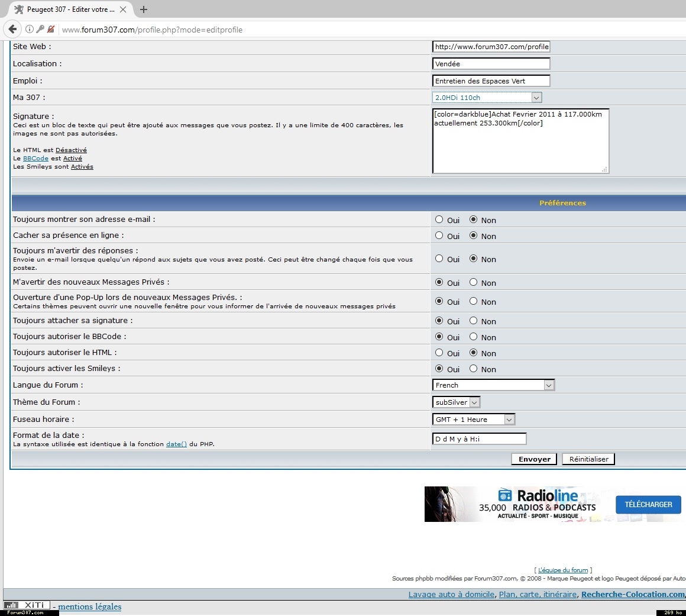Click the Radioline logo in the ad banner

point(538,496)
